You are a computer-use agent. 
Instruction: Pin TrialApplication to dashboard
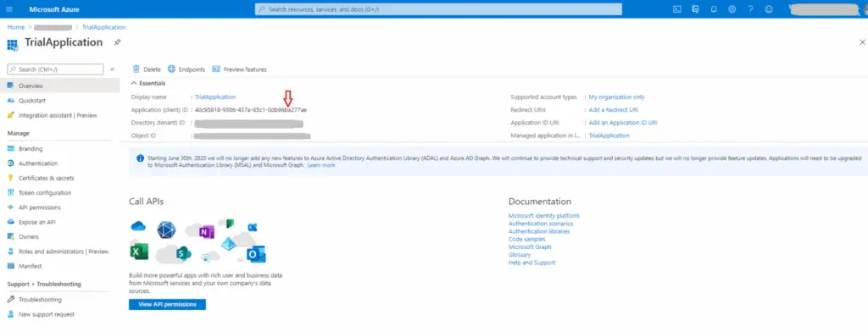click(117, 42)
